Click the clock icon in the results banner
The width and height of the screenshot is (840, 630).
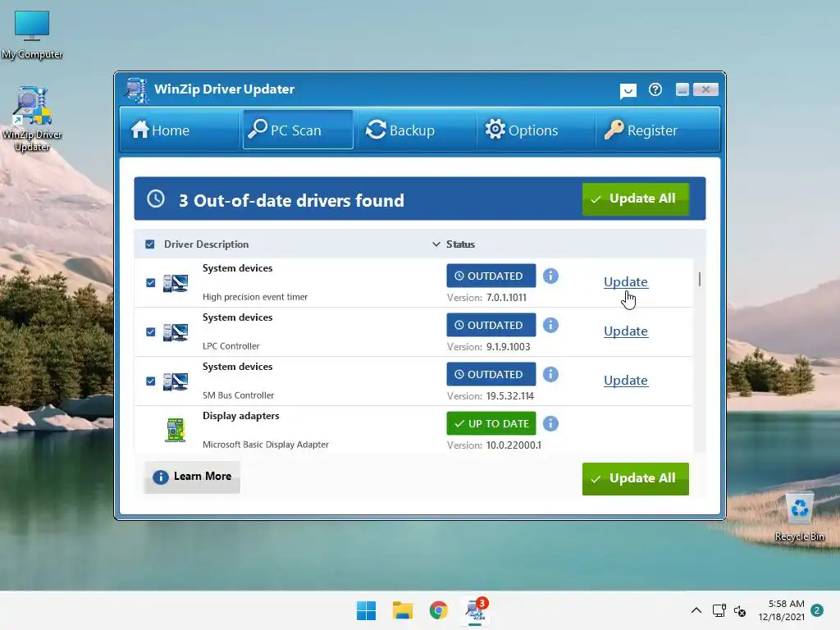click(x=156, y=199)
